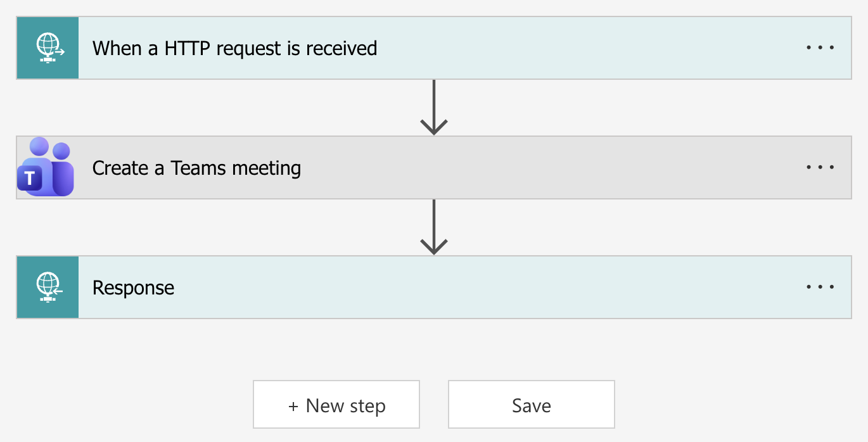Click the plus sign in New step
The height and width of the screenshot is (442, 868).
[x=293, y=406]
